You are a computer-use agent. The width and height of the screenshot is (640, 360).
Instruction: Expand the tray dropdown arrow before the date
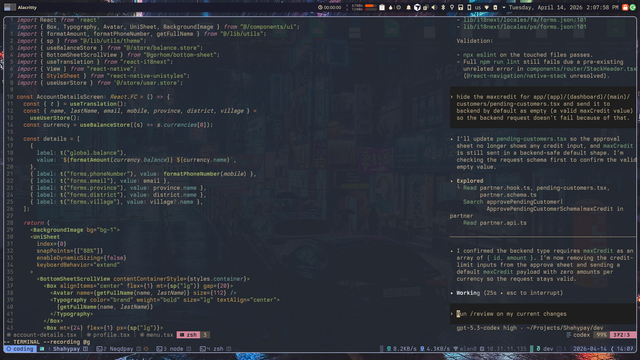click(x=504, y=7)
